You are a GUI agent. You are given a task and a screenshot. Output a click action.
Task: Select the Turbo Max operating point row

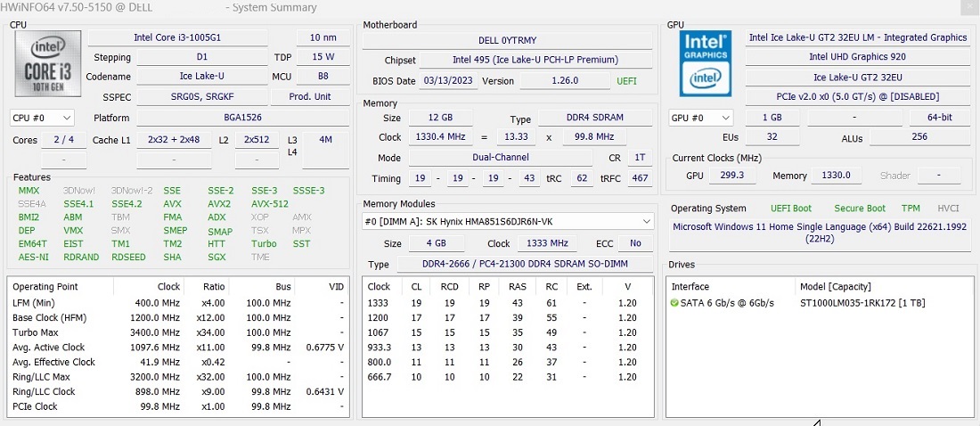tap(178, 332)
